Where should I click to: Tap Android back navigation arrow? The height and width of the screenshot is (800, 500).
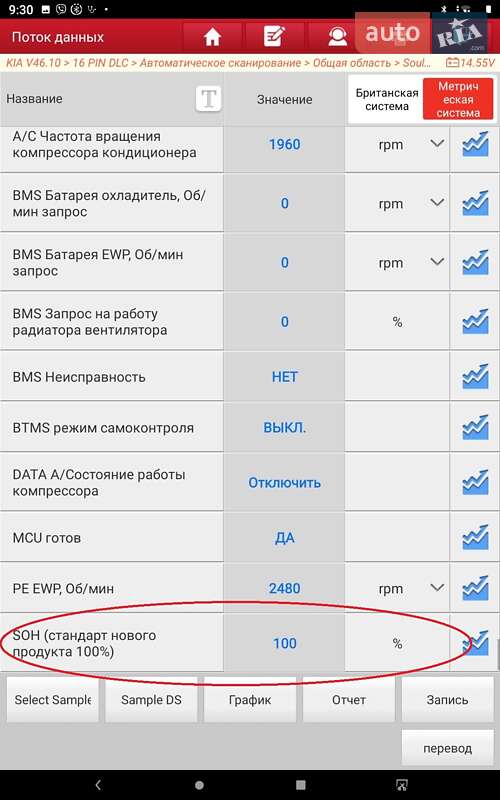[98, 785]
